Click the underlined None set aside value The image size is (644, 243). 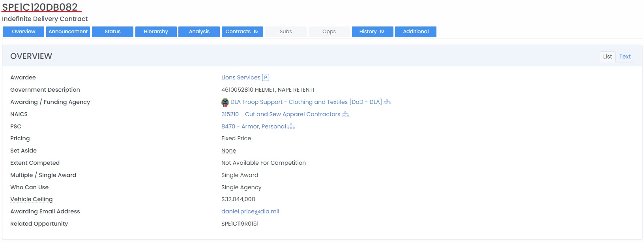coord(228,151)
